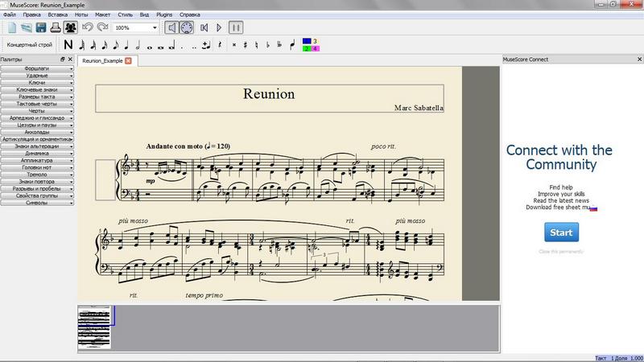Open MuseScore Connect community people icon
The width and height of the screenshot is (644, 362).
click(x=71, y=27)
